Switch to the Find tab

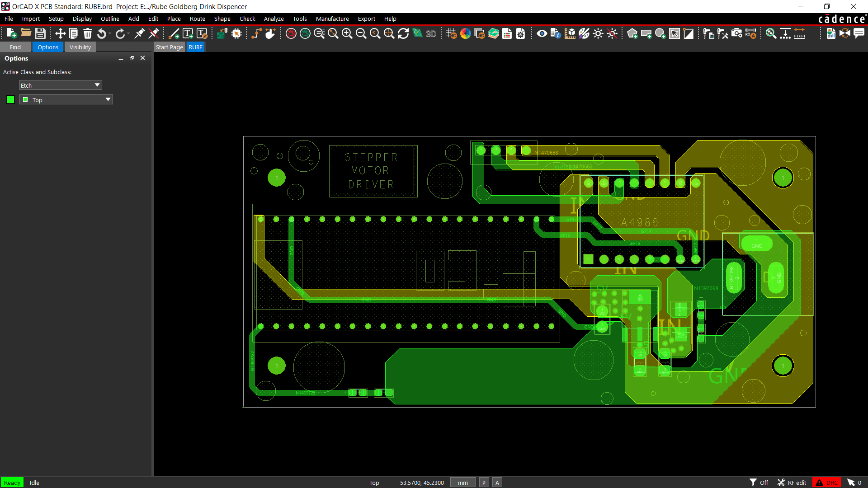[x=15, y=47]
